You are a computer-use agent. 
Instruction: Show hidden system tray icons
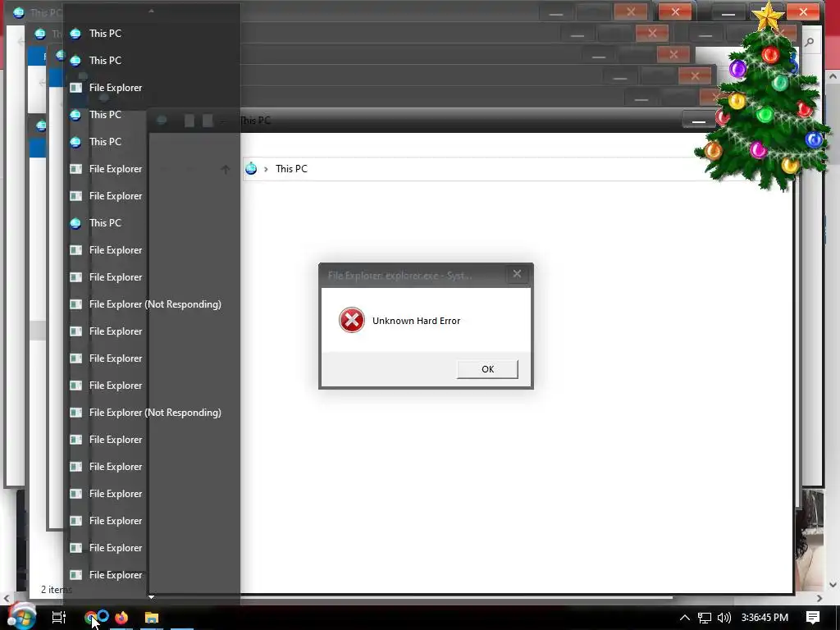point(685,618)
